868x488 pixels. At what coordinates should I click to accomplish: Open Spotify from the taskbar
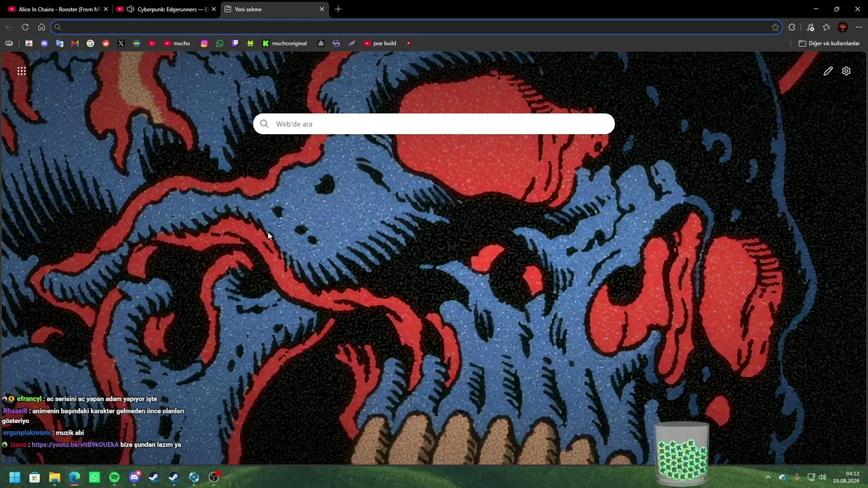tap(114, 477)
